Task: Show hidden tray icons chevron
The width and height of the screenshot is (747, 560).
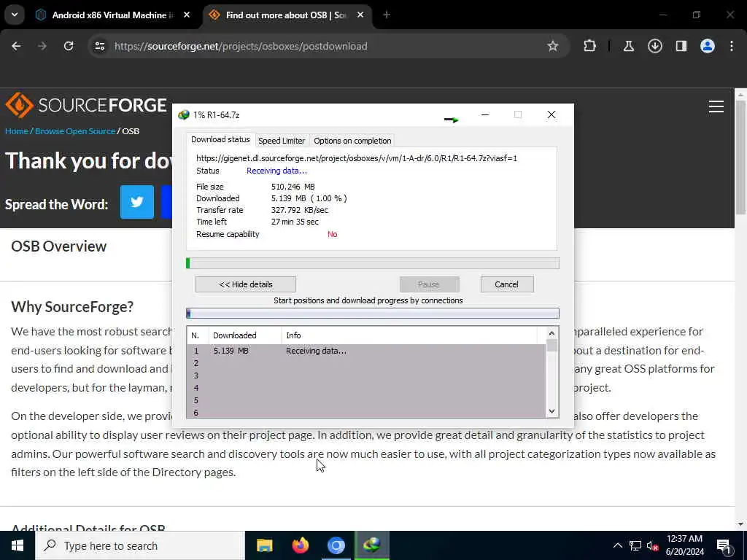Action: point(617,545)
